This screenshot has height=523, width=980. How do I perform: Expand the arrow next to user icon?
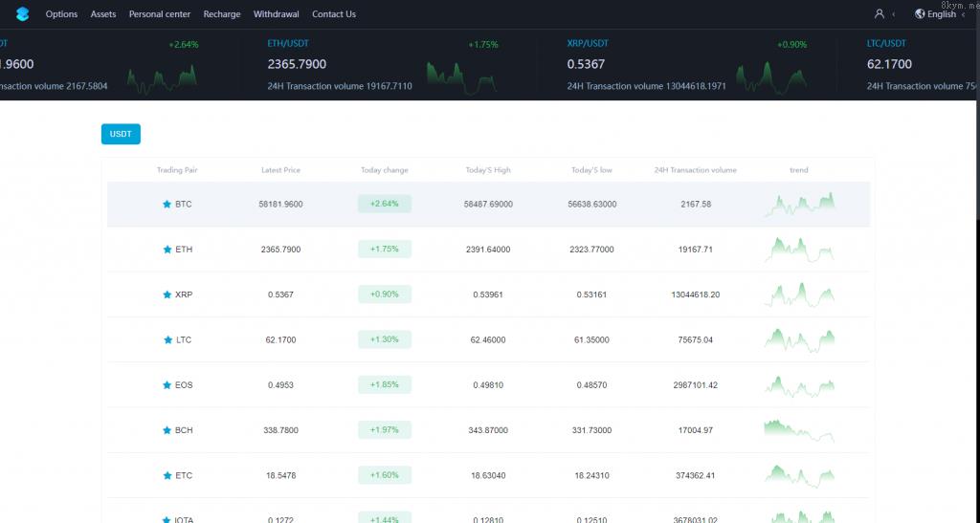(x=894, y=14)
